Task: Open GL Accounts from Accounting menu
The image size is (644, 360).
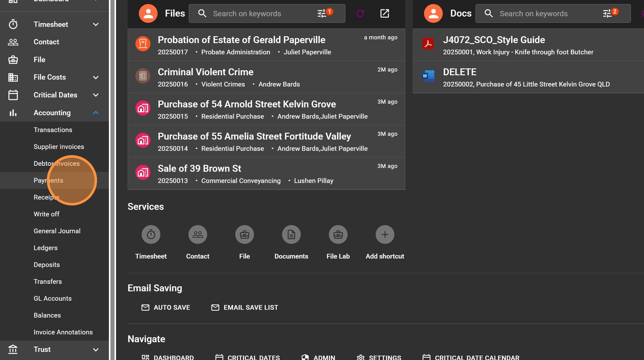Action: tap(52, 298)
